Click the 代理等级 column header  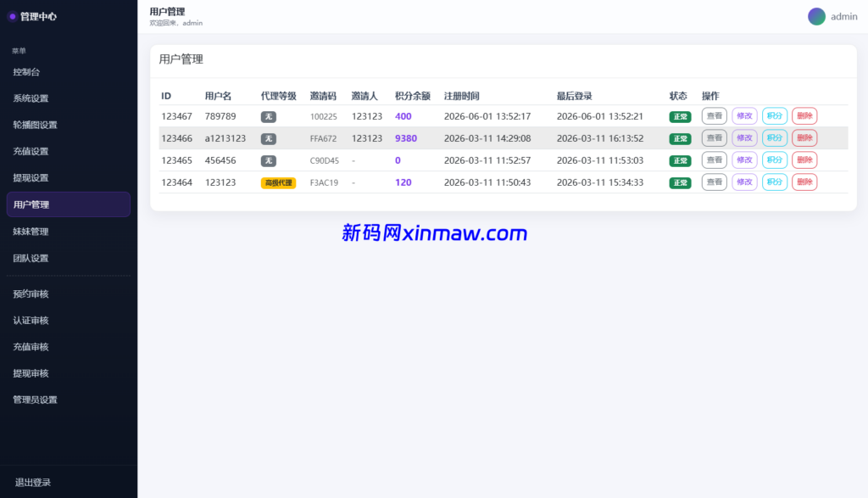point(278,96)
